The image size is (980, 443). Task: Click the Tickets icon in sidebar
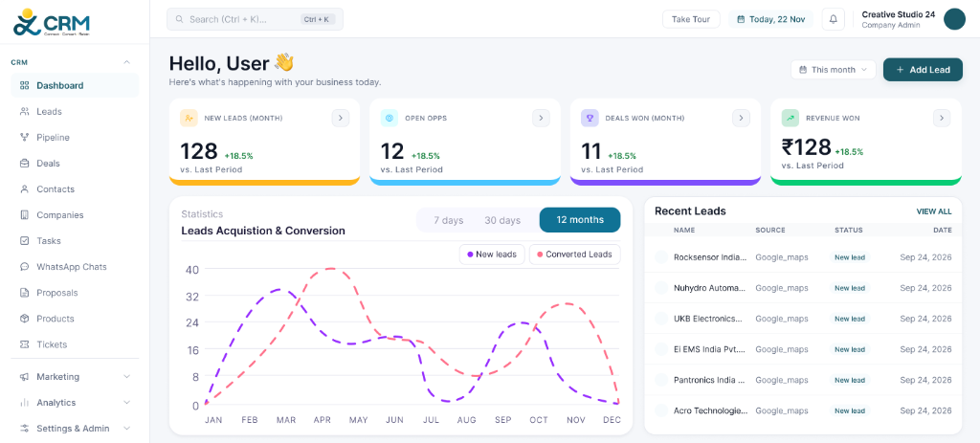tap(24, 344)
